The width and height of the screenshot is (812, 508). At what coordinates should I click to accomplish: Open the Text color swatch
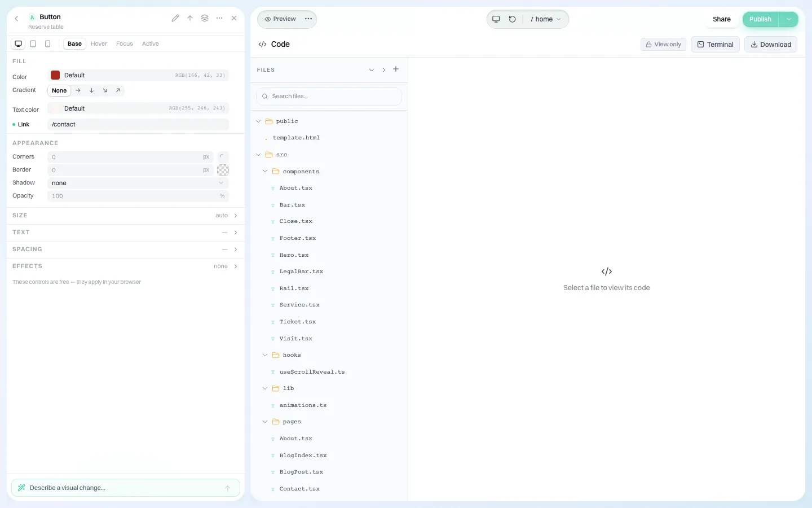(55, 108)
